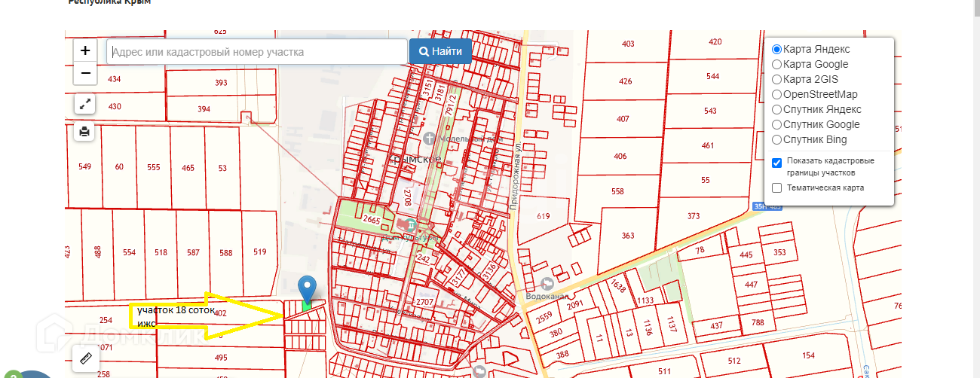
Task: Click parcel number 465
Action: pyautogui.click(x=188, y=168)
